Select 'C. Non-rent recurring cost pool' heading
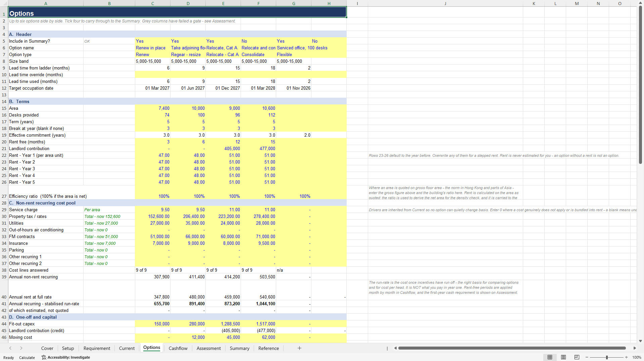644x361 pixels. (42, 203)
